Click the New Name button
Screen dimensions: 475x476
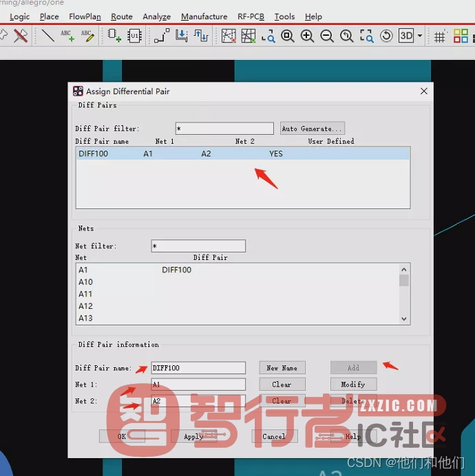pos(282,367)
